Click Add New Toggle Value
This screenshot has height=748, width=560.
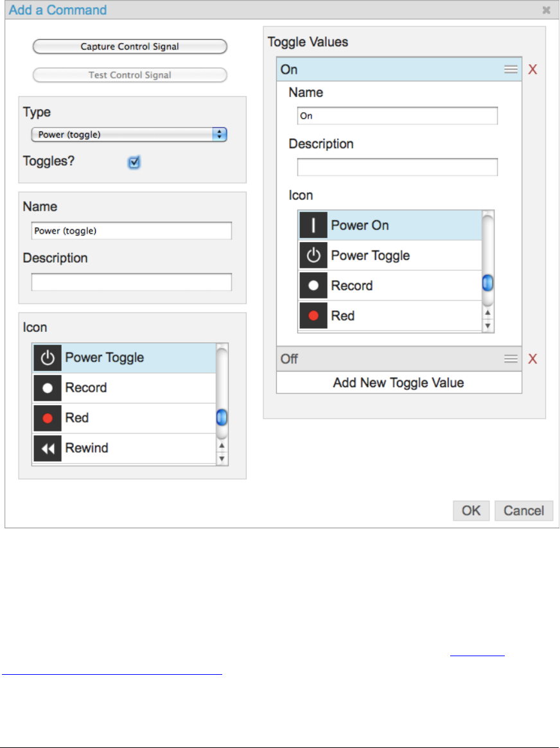(399, 383)
